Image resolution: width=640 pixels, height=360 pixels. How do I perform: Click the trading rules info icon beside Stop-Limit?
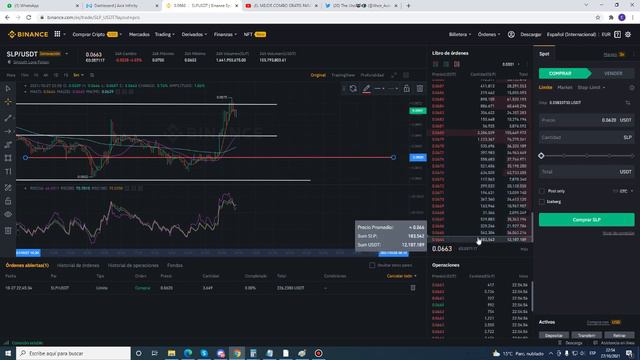pos(632,88)
